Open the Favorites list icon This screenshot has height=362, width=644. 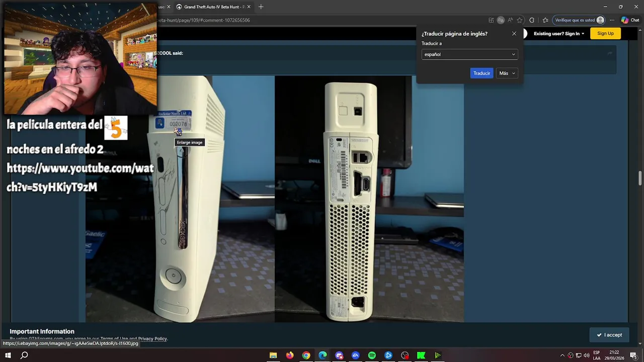click(545, 20)
